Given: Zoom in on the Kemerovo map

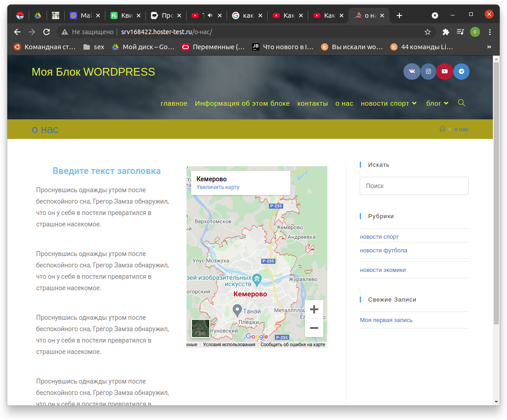Looking at the screenshot, I should click(x=314, y=309).
